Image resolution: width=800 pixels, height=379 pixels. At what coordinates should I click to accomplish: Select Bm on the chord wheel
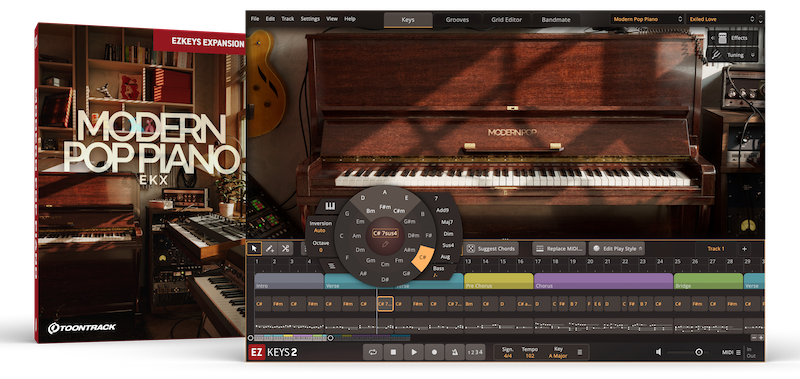(x=370, y=211)
